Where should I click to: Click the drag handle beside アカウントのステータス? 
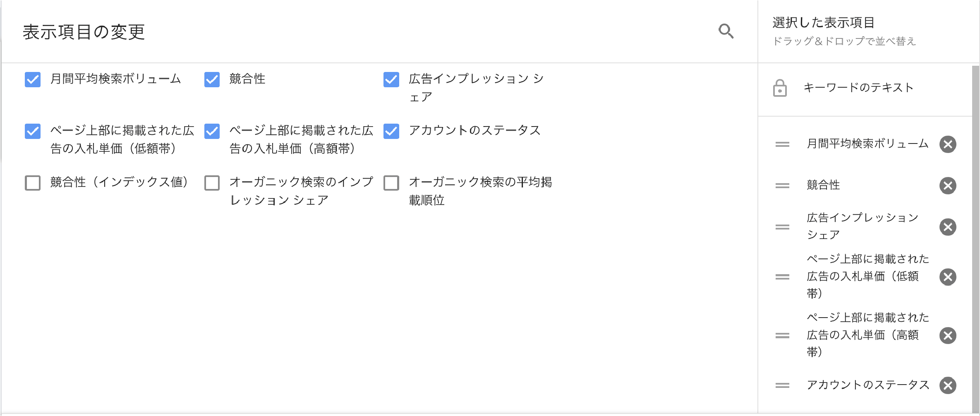(782, 385)
